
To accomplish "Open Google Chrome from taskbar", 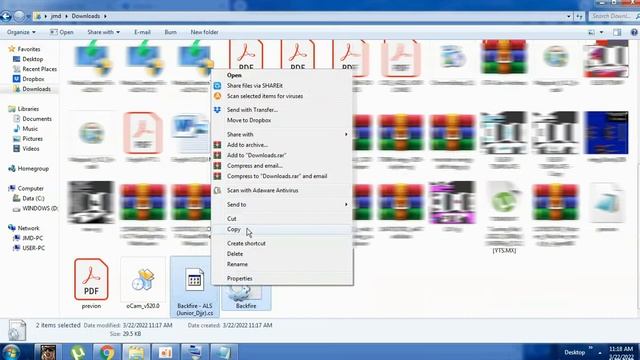I will [x=107, y=352].
